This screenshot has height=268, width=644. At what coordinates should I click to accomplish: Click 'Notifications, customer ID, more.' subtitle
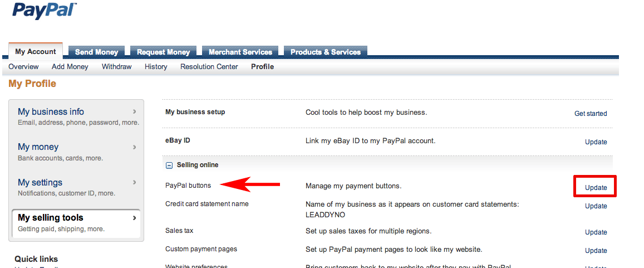pos(67,193)
